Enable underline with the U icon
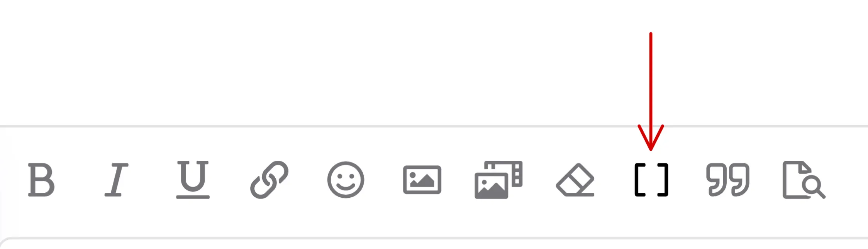This screenshot has height=249, width=868. 193,180
